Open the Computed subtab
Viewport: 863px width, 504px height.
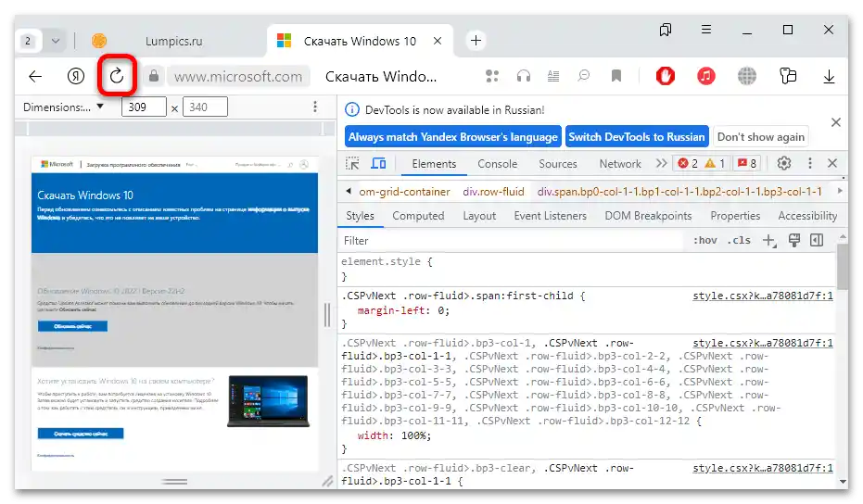418,216
